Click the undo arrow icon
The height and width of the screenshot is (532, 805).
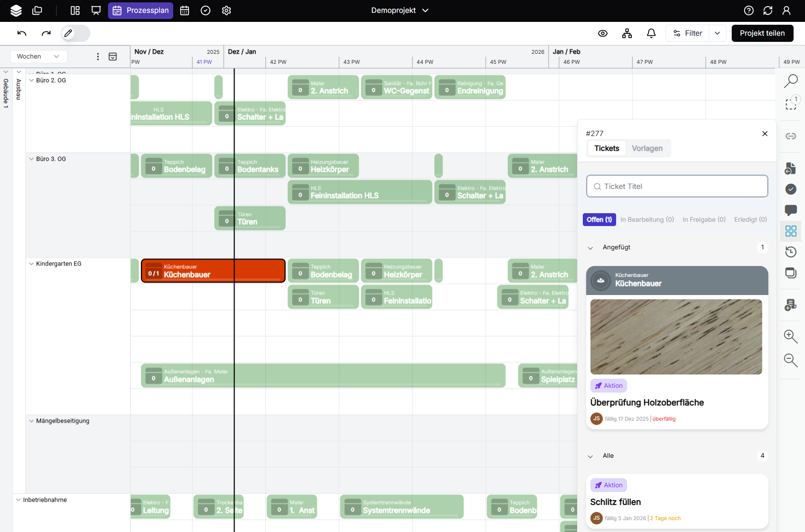coord(22,33)
